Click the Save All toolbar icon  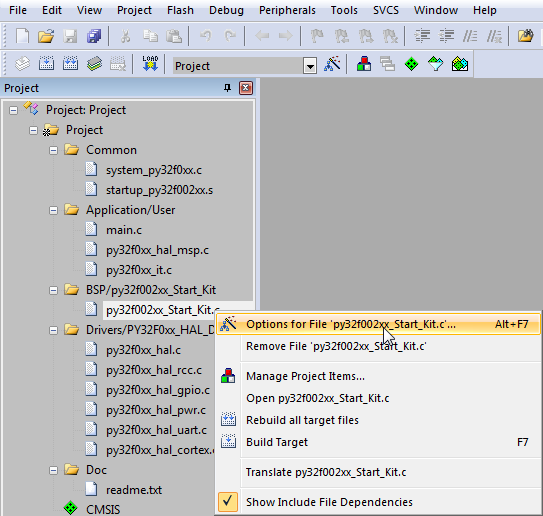(94, 36)
